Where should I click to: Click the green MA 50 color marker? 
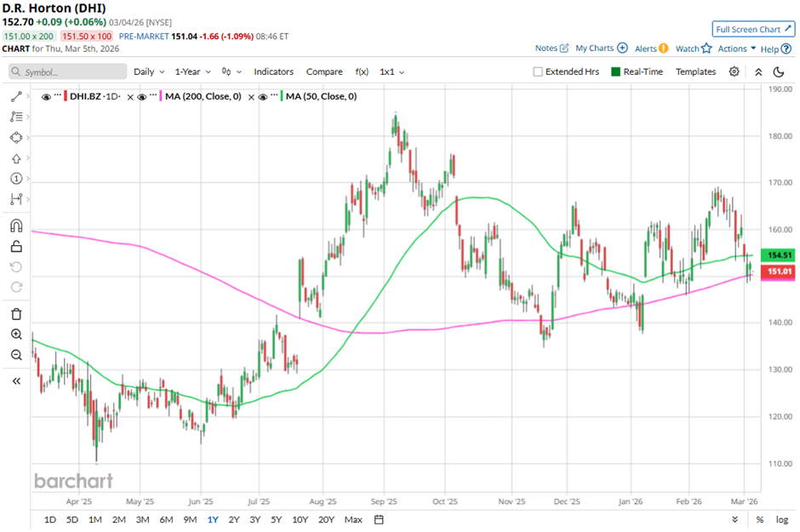click(x=282, y=96)
